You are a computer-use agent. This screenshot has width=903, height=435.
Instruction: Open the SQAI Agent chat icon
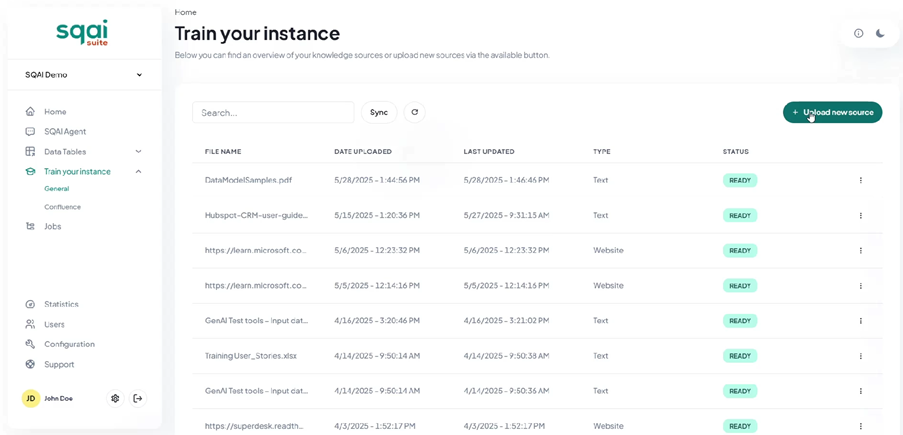[x=31, y=131]
